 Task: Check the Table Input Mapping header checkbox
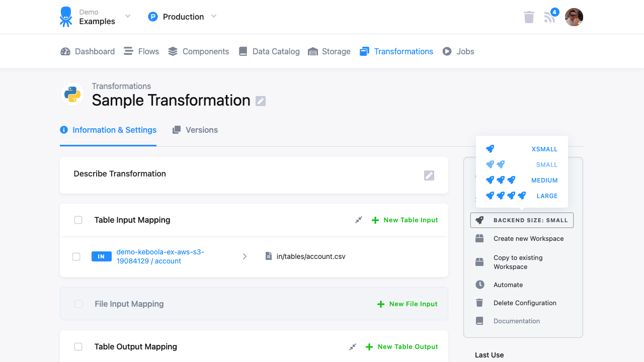(78, 220)
